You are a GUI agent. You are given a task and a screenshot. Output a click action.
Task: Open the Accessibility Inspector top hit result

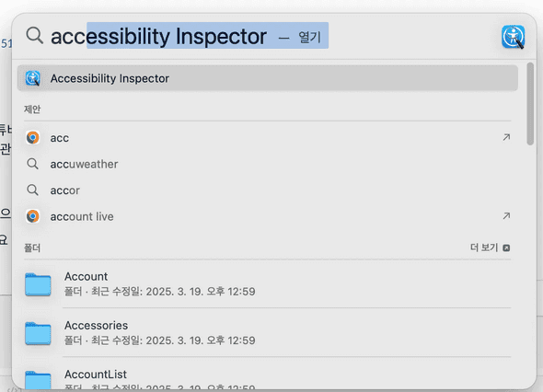pos(267,78)
